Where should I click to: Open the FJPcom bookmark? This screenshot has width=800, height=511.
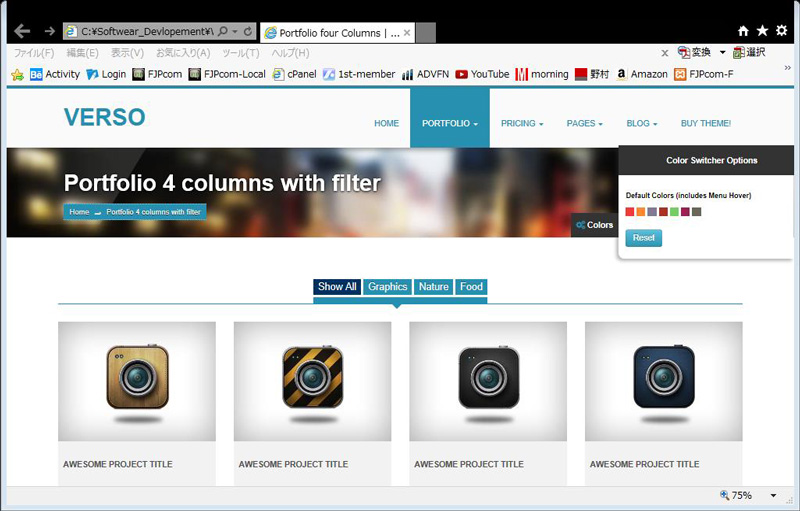pos(157,74)
